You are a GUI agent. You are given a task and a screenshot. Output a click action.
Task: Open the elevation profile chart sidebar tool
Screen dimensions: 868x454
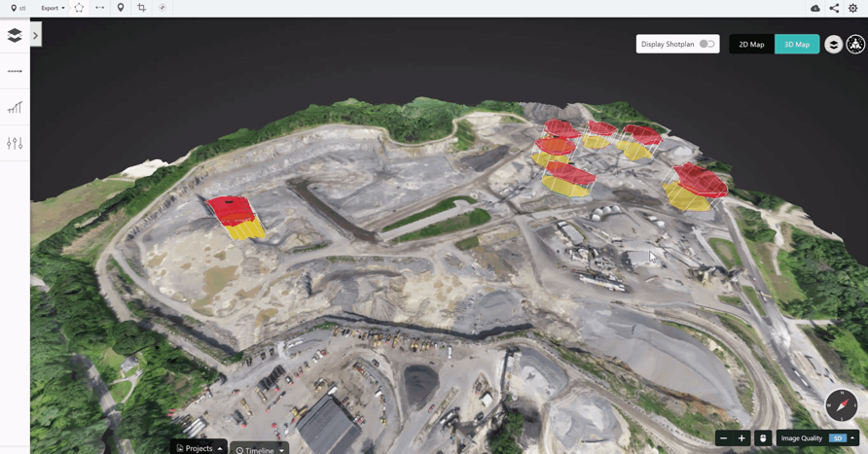click(x=15, y=108)
